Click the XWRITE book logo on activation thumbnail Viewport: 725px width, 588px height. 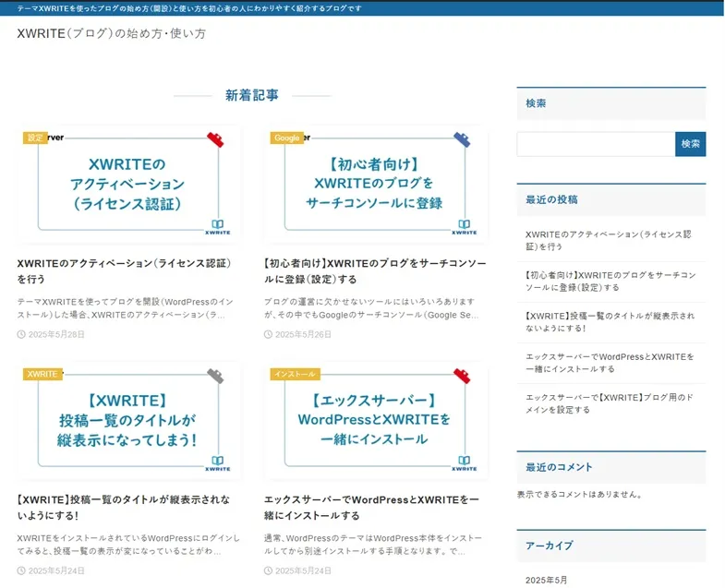click(x=218, y=227)
